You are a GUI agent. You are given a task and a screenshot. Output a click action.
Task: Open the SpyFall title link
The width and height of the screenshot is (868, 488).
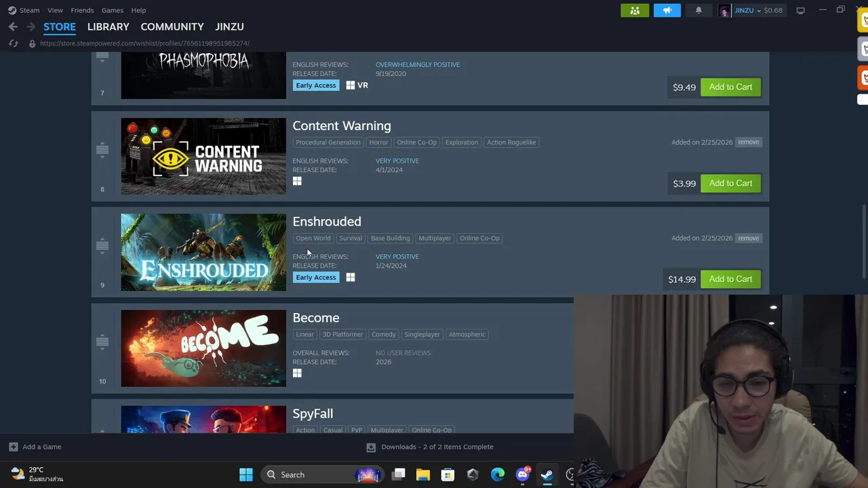(x=313, y=413)
